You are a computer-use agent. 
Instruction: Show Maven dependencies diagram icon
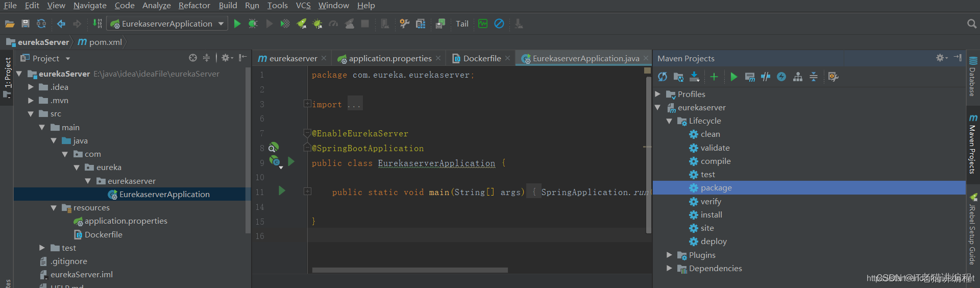click(x=798, y=77)
